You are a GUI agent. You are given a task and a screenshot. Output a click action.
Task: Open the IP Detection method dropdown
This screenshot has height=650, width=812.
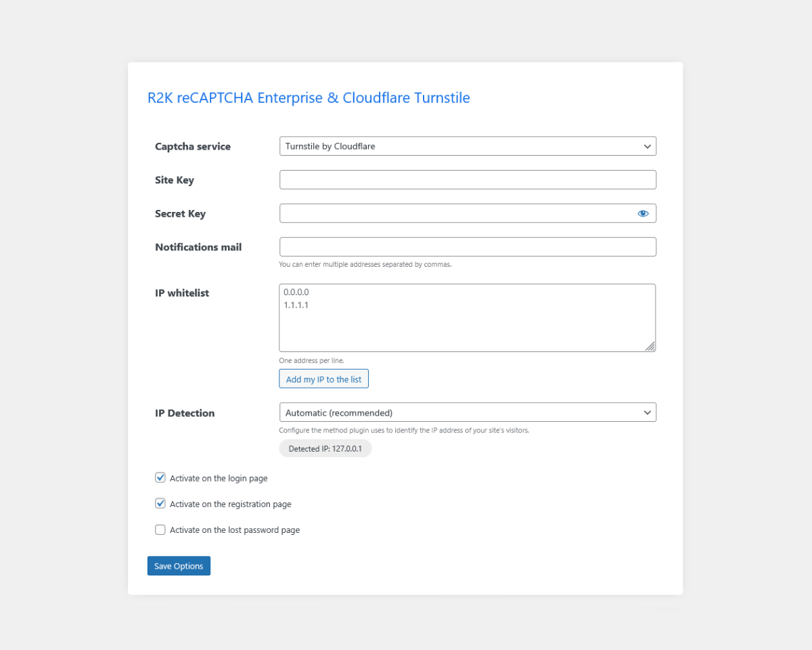(468, 412)
